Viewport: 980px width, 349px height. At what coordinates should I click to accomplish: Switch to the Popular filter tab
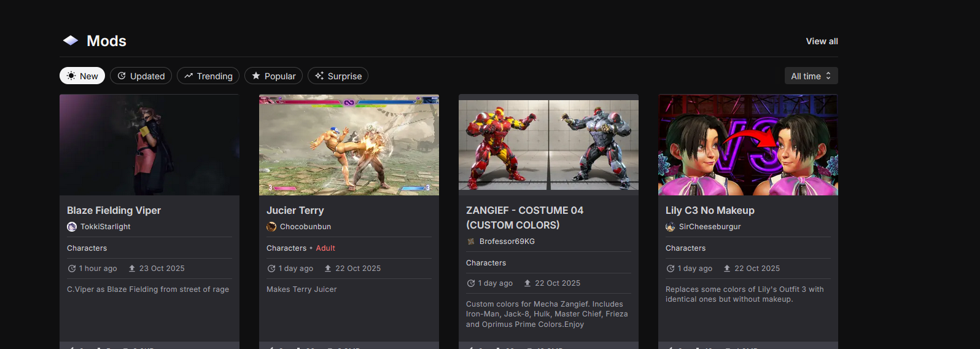(273, 76)
